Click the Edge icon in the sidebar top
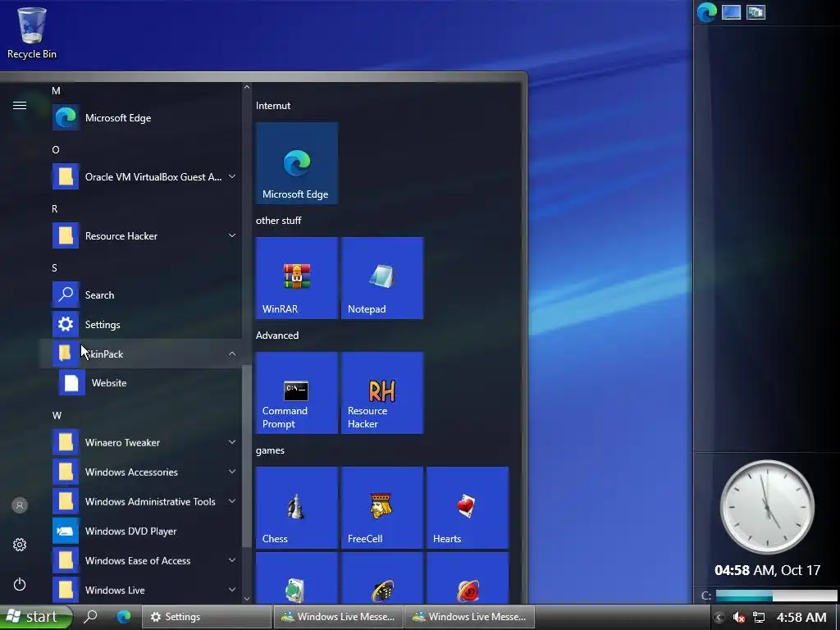 707,12
